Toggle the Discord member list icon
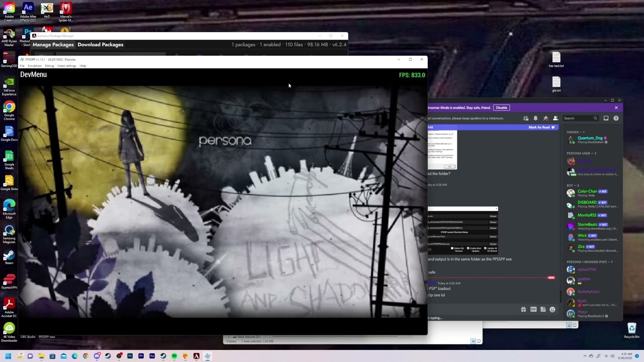This screenshot has width=644, height=362. coord(555,118)
